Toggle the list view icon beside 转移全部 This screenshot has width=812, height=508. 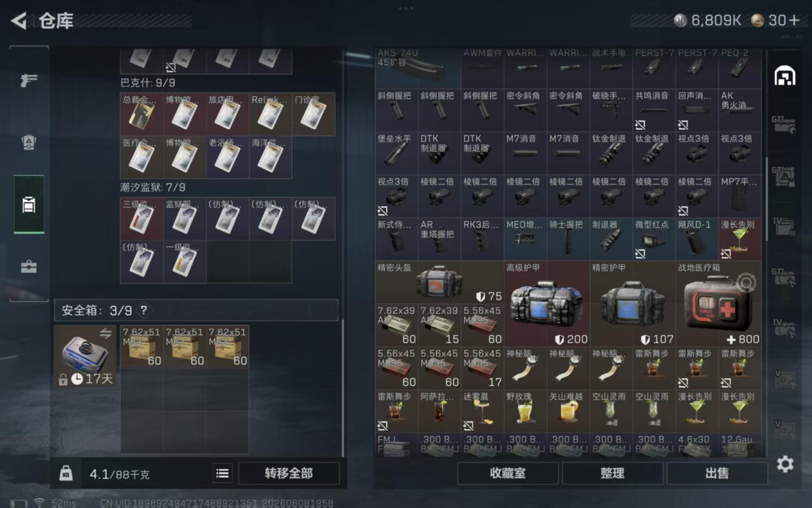(x=223, y=473)
